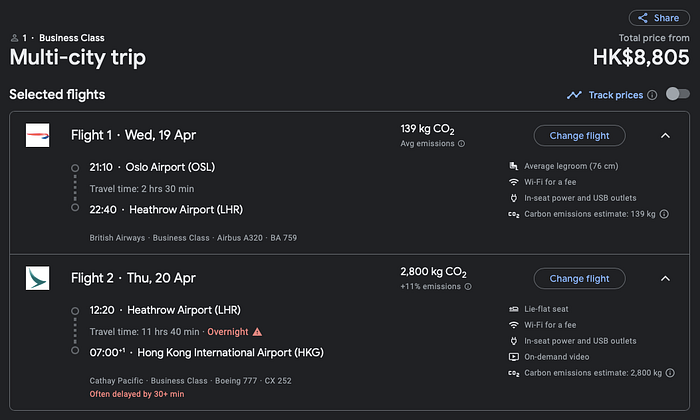The image size is (700, 420).
Task: Open +11% emissions info icon for Flight 2
Action: [x=468, y=287]
